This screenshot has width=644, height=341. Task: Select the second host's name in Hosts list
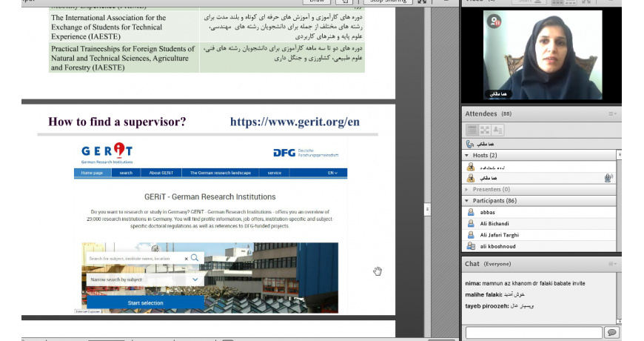(x=489, y=178)
